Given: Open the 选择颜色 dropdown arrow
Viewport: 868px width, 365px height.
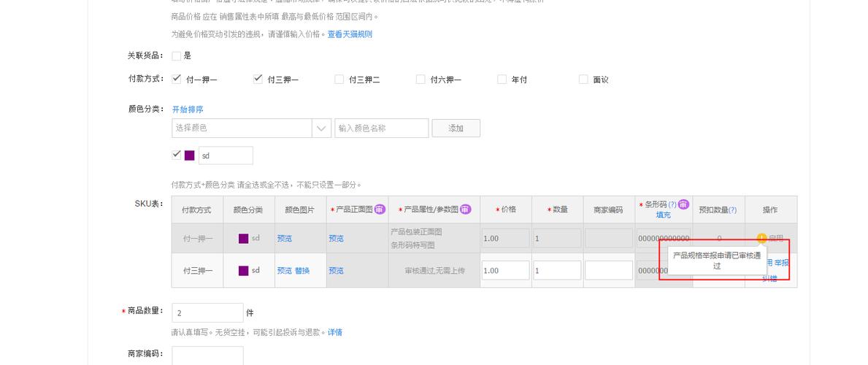Looking at the screenshot, I should tap(321, 128).
